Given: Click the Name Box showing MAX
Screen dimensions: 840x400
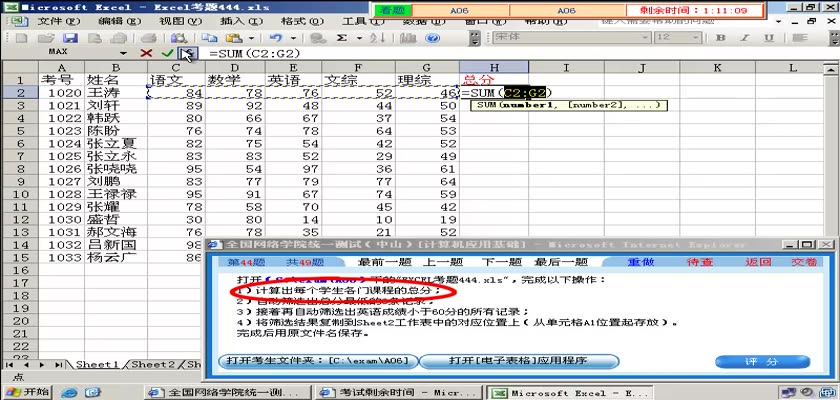Looking at the screenshot, I should [59, 52].
